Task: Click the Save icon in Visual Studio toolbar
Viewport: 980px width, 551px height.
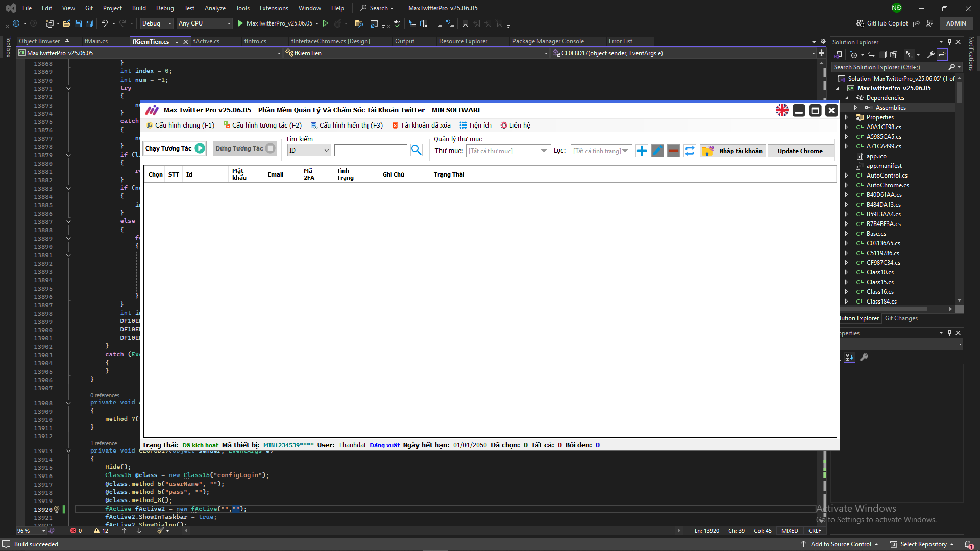Action: pos(78,23)
